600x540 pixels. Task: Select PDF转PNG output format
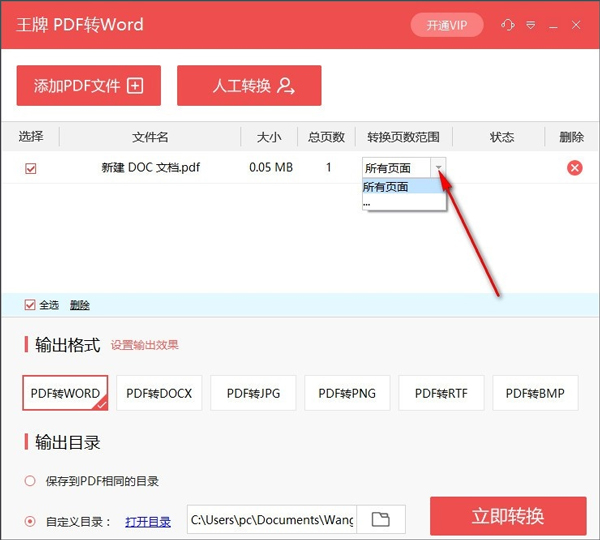[x=347, y=393]
